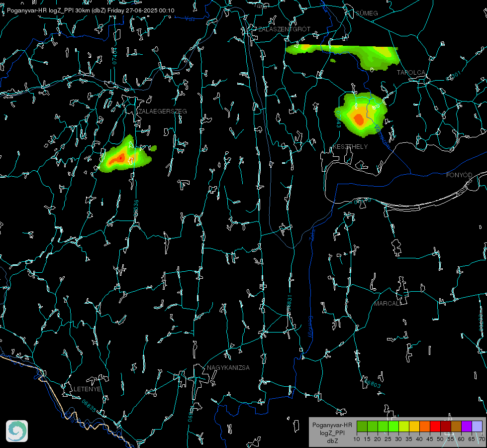Click the TAPOLCA city label
The image size is (487, 448).
click(411, 73)
